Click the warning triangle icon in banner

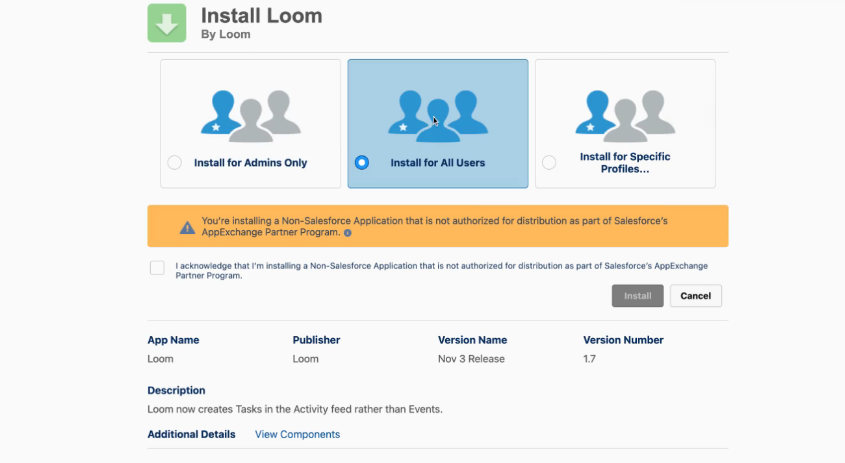coord(187,227)
